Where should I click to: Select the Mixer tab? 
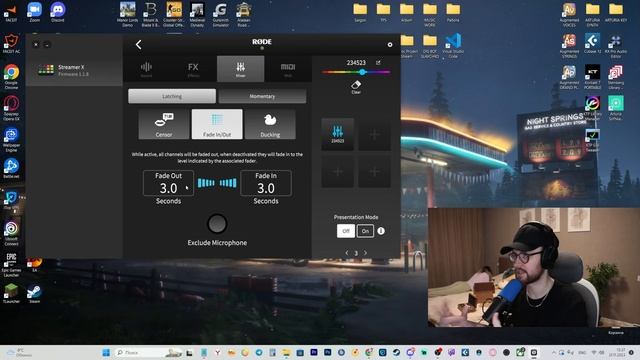click(240, 69)
